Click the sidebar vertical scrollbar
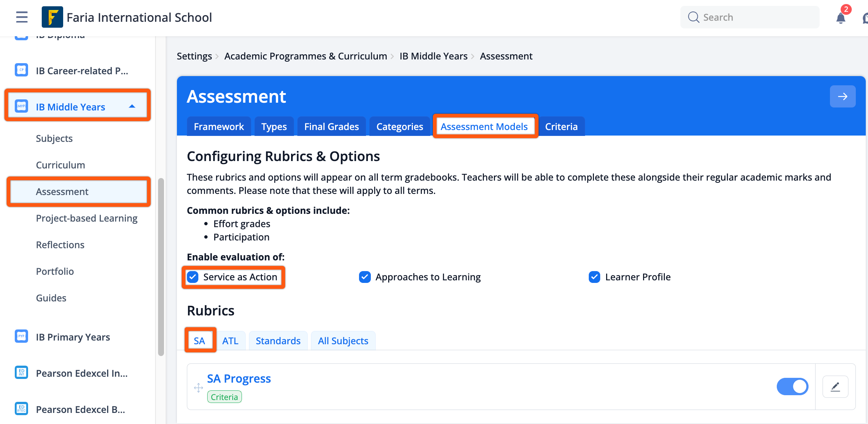The height and width of the screenshot is (424, 868). 161,267
